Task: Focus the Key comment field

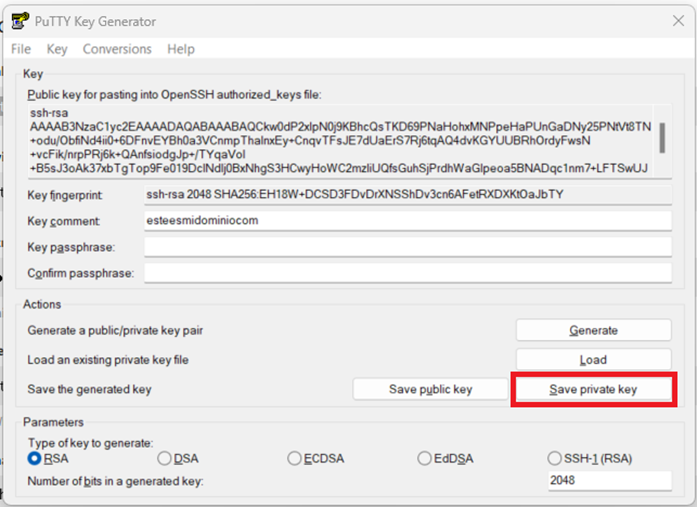Action: 407,220
